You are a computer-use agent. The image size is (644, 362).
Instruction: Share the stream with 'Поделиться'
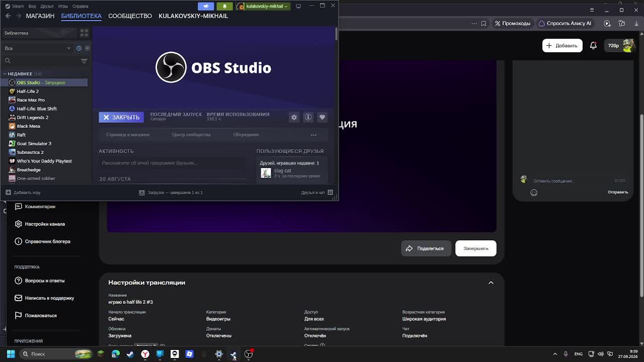(426, 248)
